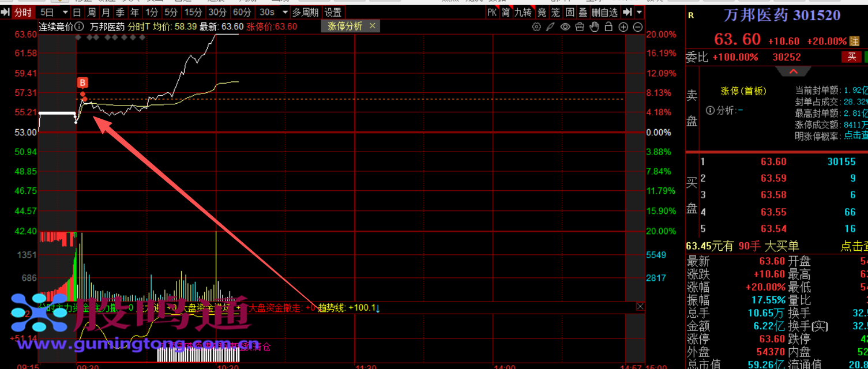Click the 设置 settings button
The image size is (868, 369).
point(333,12)
